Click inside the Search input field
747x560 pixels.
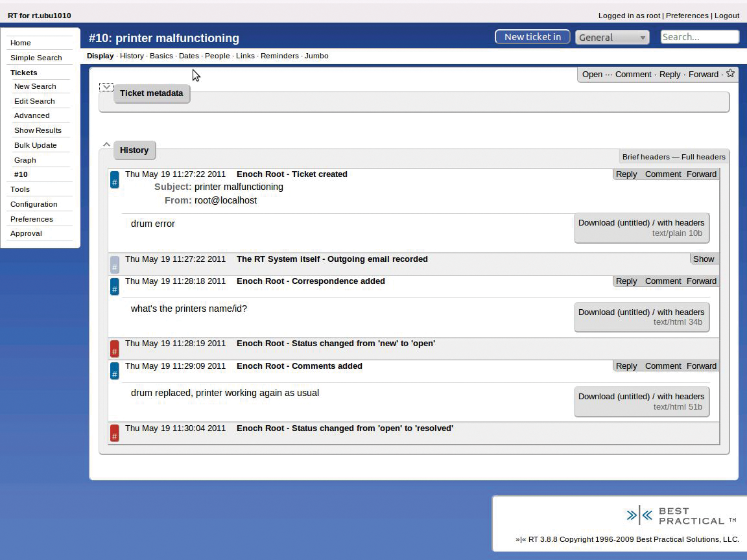[x=699, y=37]
